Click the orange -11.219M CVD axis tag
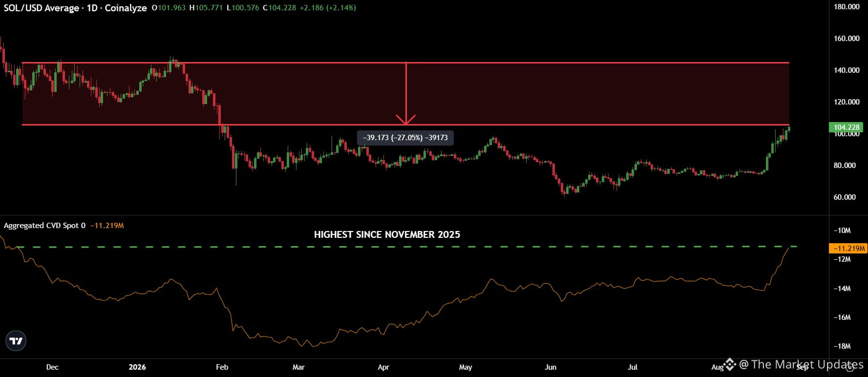The width and height of the screenshot is (868, 377). coord(848,248)
